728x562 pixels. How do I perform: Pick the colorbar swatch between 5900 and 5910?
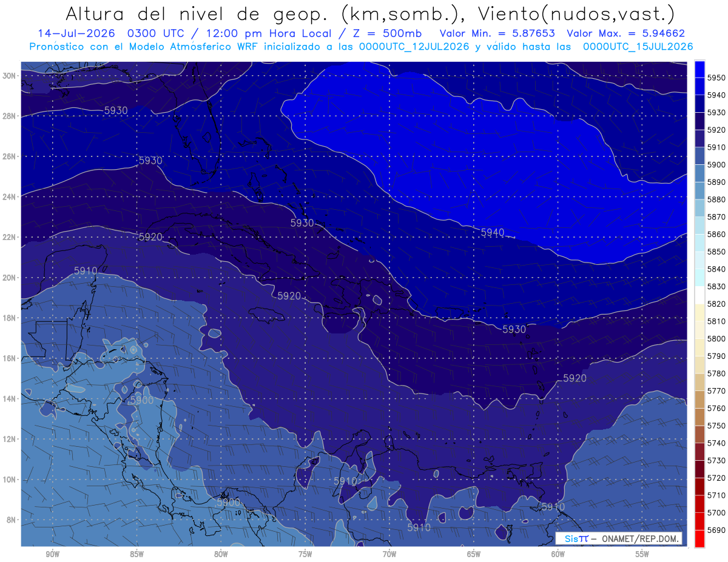click(699, 156)
